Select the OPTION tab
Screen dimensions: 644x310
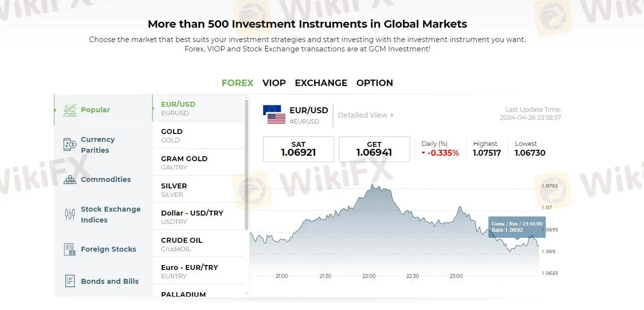click(x=374, y=83)
